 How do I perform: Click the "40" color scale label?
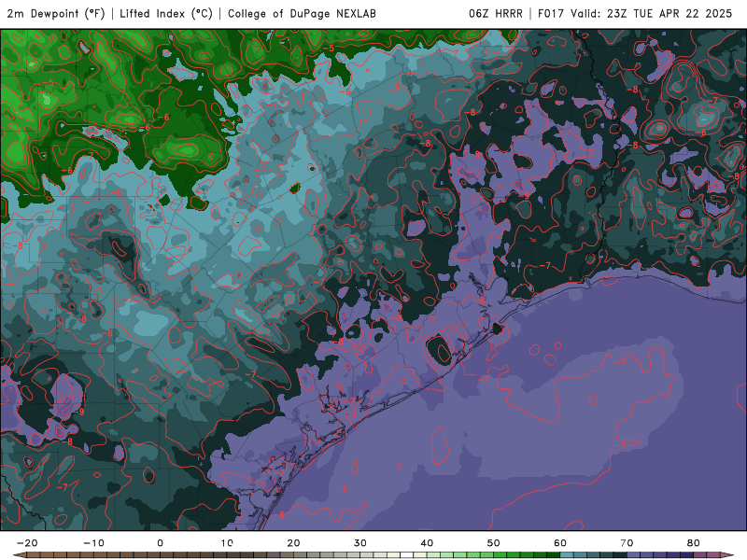427,543
